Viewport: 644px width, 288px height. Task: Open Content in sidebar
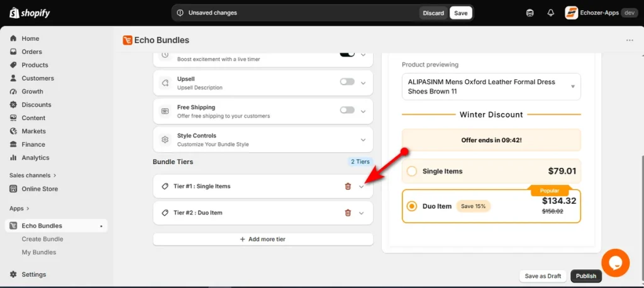(x=34, y=118)
